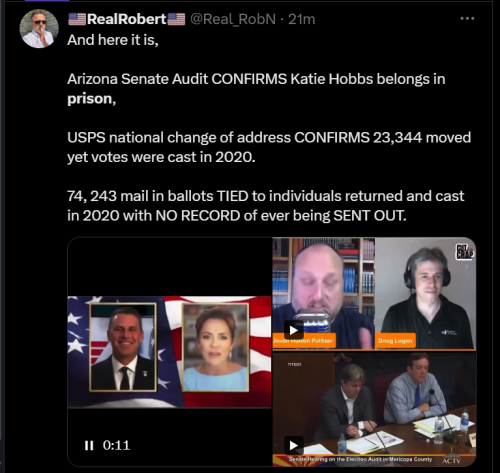The height and width of the screenshot is (473, 500).
Task: Click the line starting "USPS national change"
Action: pyautogui.click(x=269, y=137)
